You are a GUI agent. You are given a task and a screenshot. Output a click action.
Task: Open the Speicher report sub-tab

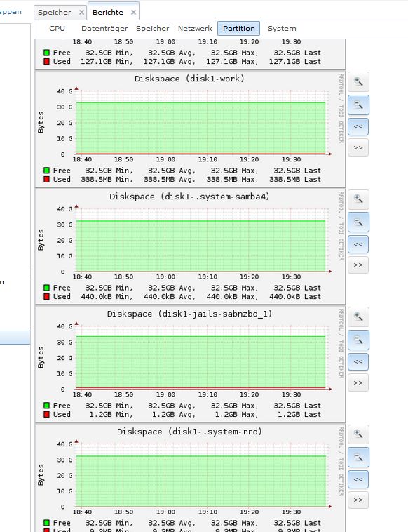point(153,29)
